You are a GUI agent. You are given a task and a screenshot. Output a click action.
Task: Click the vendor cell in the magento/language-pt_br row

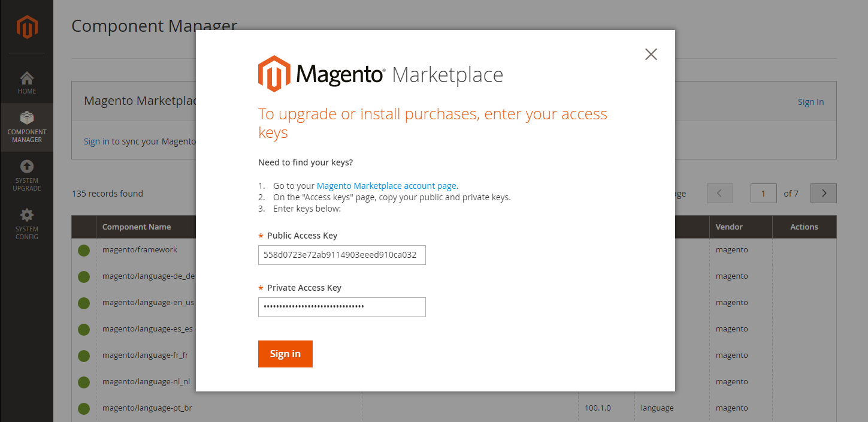tap(732, 408)
